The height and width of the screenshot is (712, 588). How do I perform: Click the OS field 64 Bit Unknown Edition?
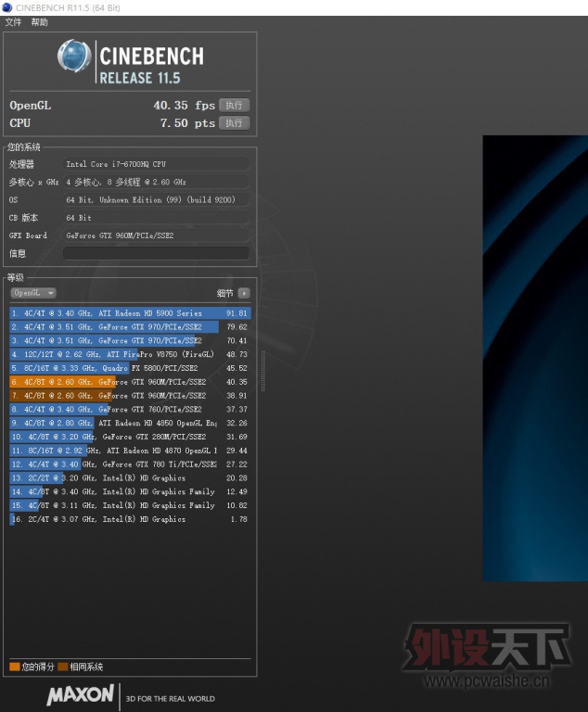[x=156, y=200]
